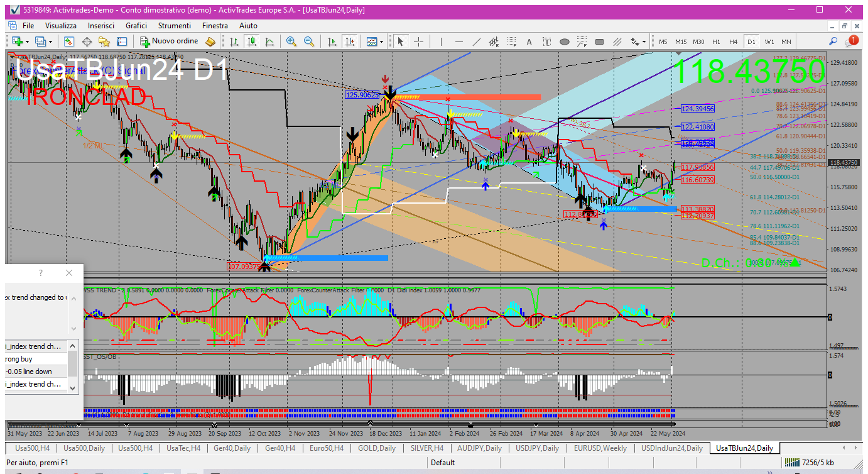868x474 pixels.
Task: Switch timeframe to M15
Action: click(x=681, y=41)
